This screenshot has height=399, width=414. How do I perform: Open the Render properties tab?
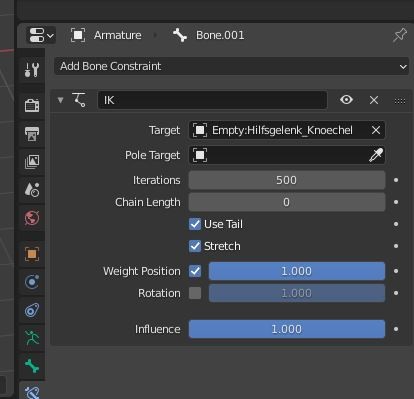click(x=32, y=106)
